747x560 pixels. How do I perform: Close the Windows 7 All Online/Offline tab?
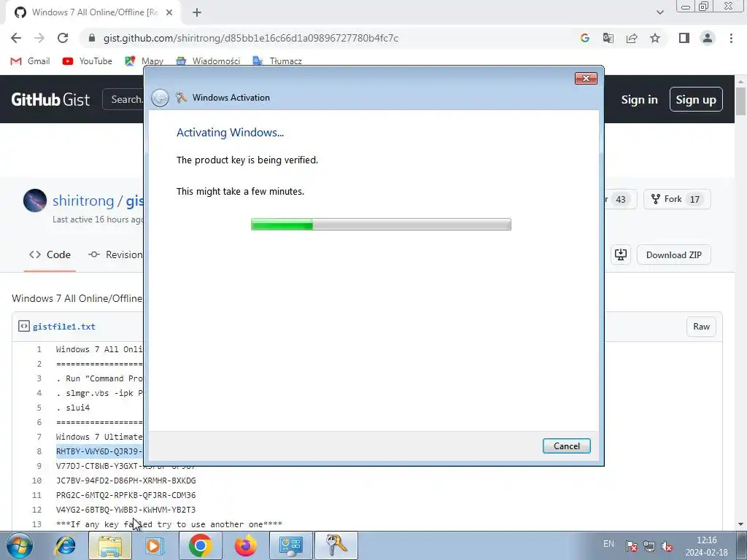[169, 13]
